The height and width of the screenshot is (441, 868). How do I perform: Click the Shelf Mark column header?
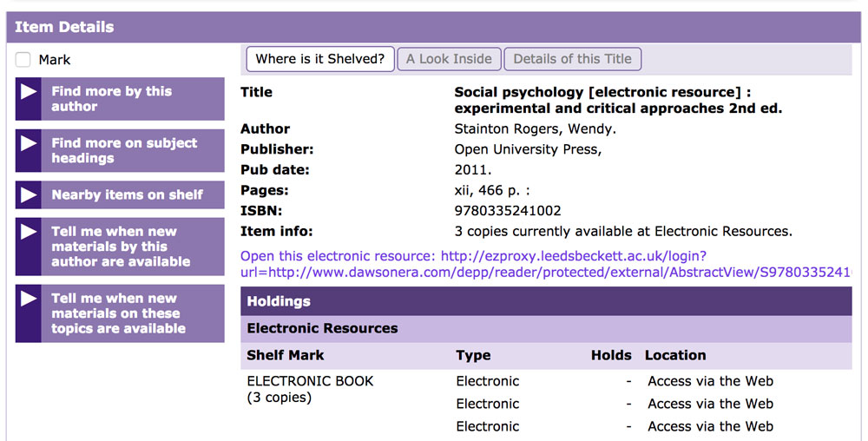pos(286,355)
